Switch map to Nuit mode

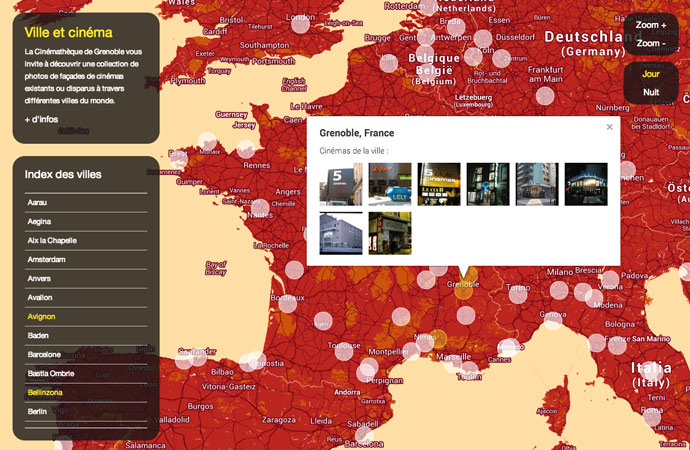tap(651, 92)
